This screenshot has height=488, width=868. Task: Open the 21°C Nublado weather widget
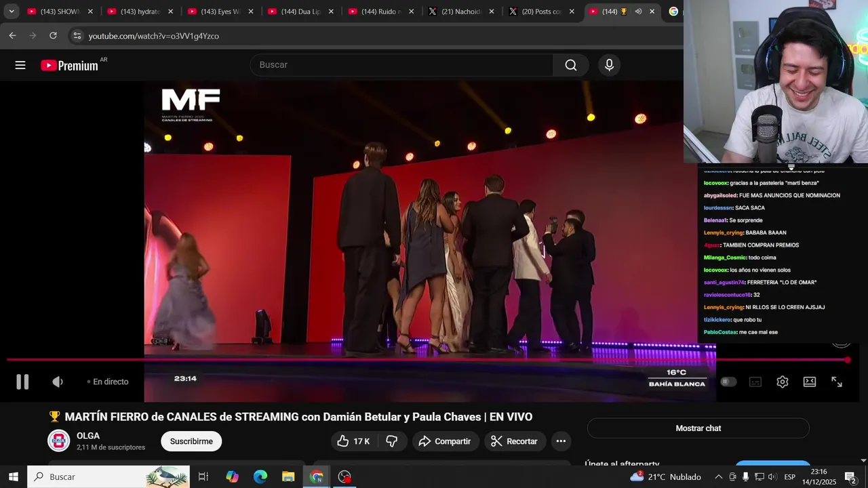[666, 477]
